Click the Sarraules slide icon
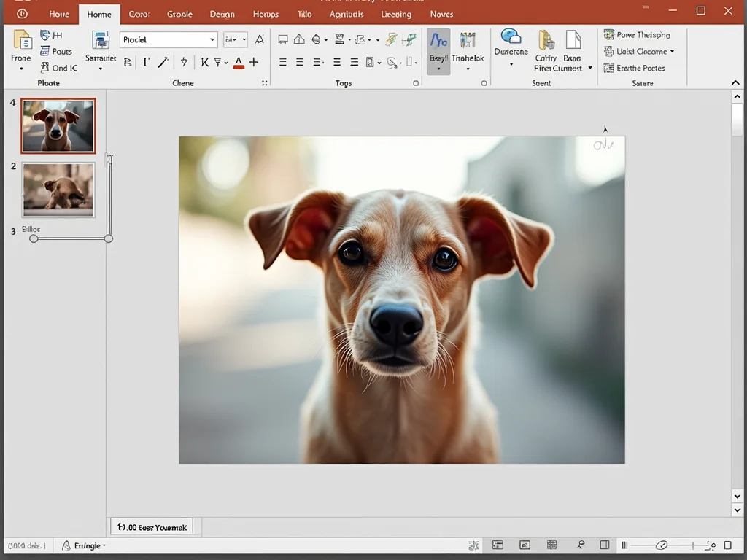 pos(101,41)
